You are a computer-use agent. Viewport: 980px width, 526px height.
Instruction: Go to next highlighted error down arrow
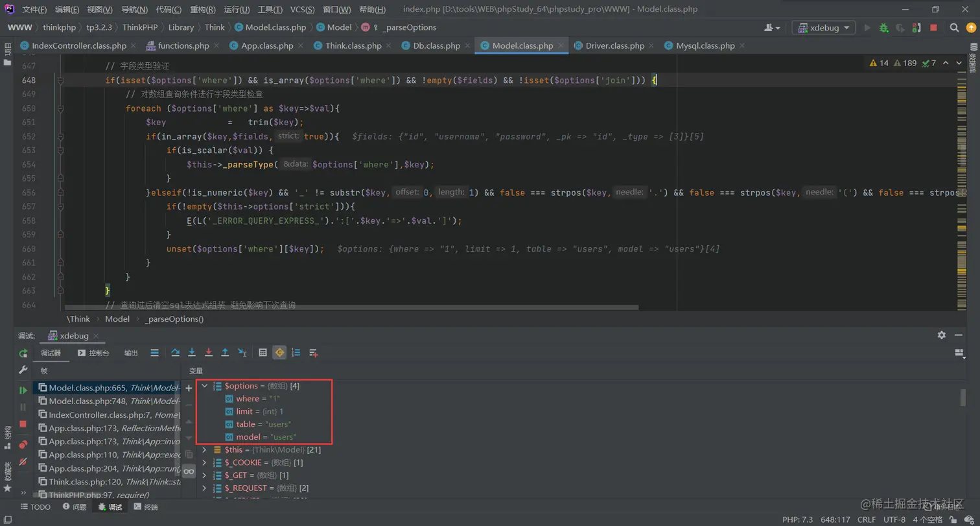[960, 63]
